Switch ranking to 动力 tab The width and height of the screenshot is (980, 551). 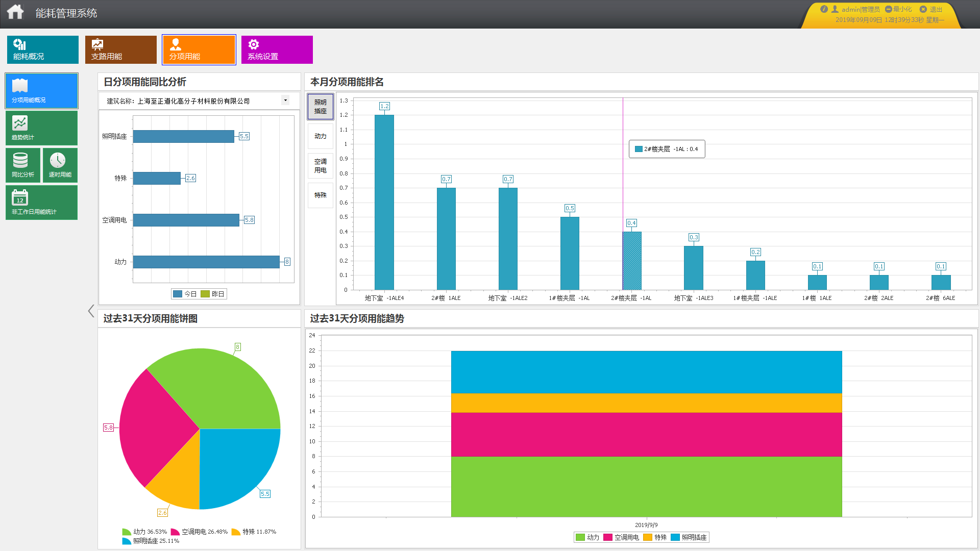pyautogui.click(x=320, y=136)
